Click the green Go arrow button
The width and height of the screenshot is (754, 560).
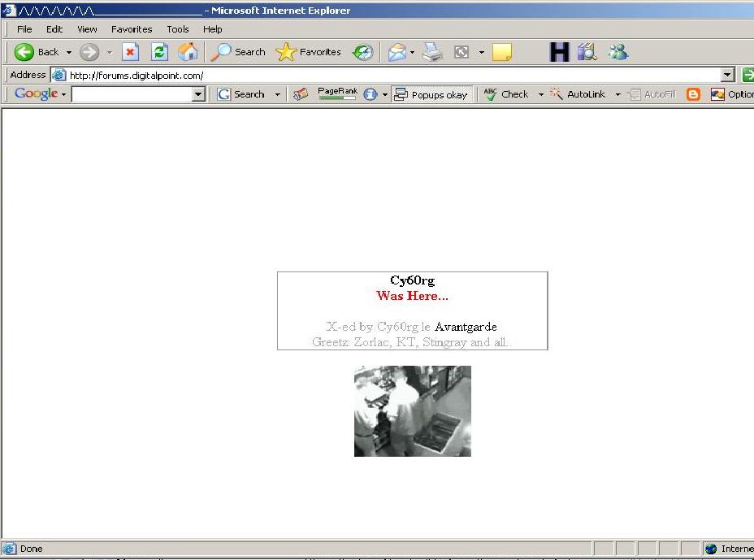tap(747, 75)
